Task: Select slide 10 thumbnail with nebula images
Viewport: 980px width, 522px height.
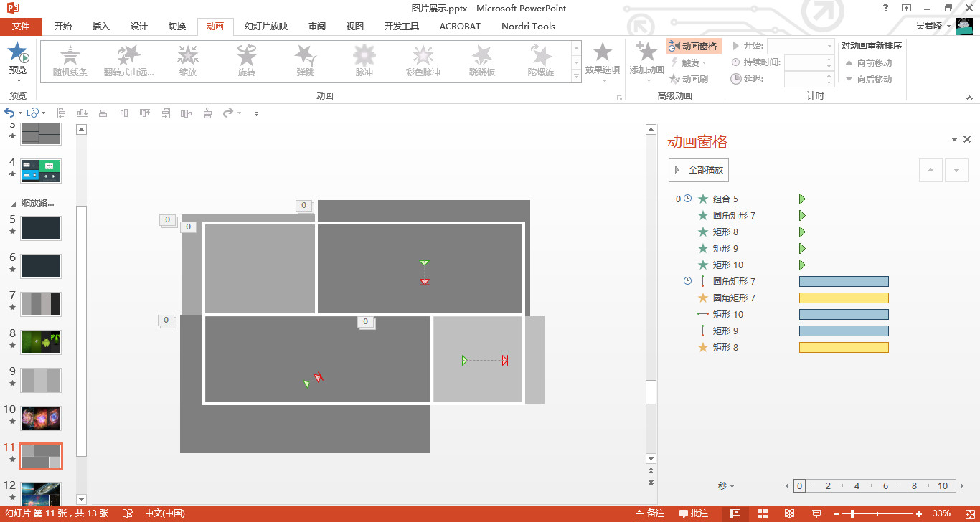Action: tap(41, 418)
